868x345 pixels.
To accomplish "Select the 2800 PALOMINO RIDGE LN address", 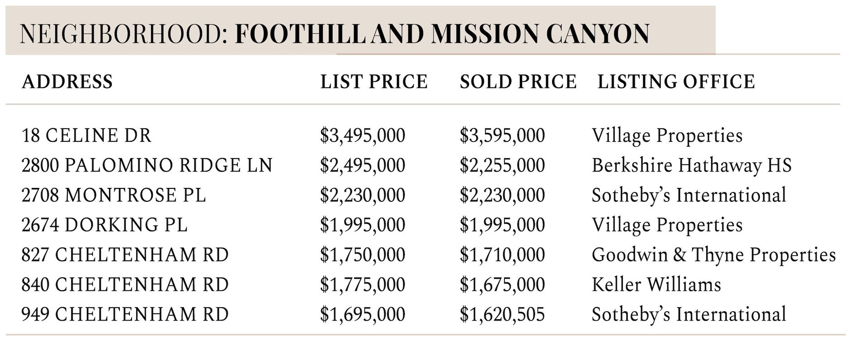I will [x=147, y=165].
